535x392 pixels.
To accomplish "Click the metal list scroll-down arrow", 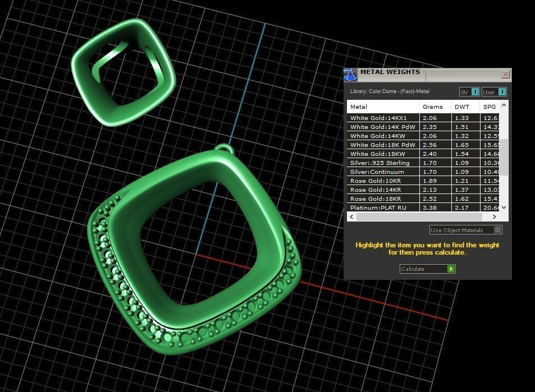I will click(504, 207).
